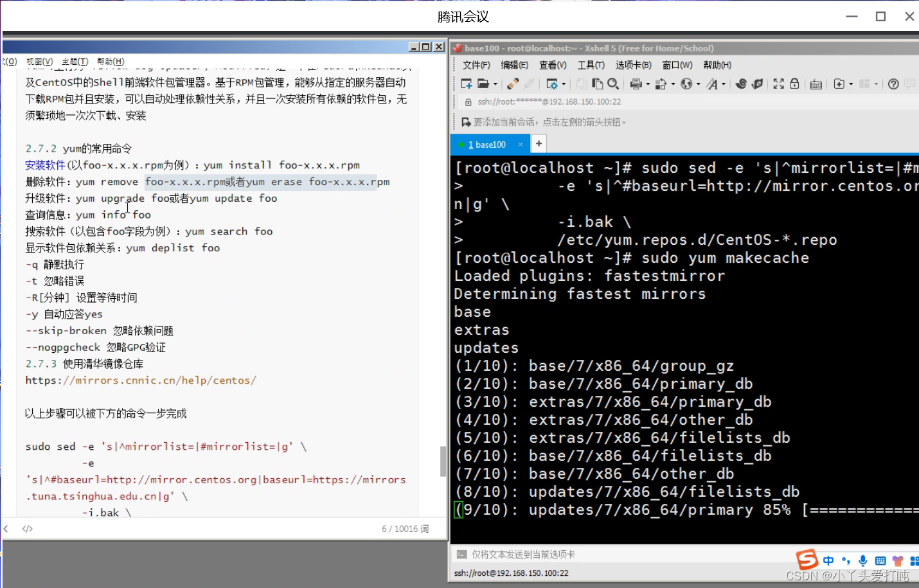
Task: Toggle Sogou 中 Chinese/English mode
Action: coord(828,560)
